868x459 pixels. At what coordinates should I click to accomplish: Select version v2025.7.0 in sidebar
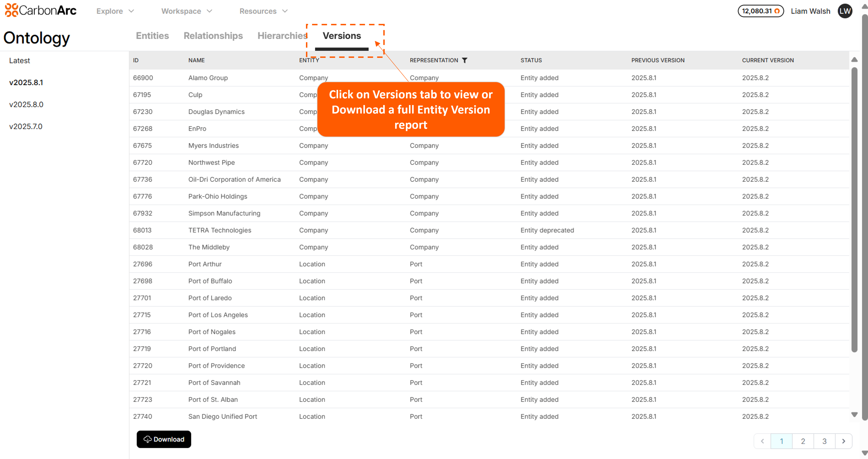tap(26, 127)
